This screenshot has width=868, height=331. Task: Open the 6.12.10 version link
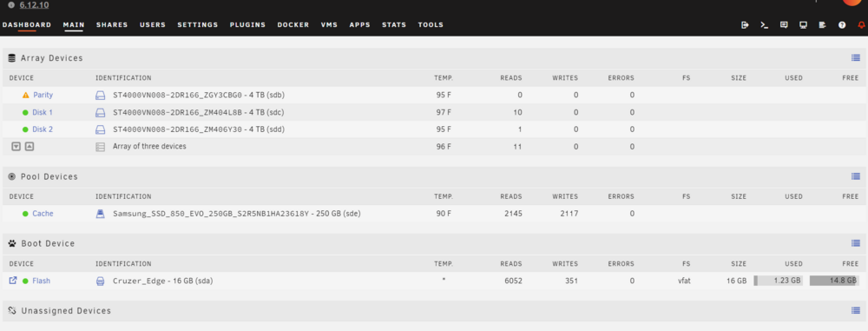coord(35,5)
